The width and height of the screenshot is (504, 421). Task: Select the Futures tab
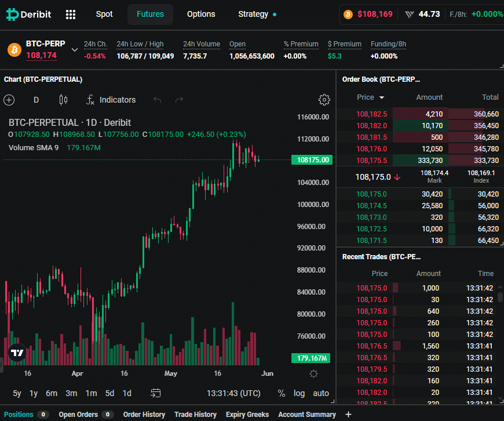tap(150, 14)
